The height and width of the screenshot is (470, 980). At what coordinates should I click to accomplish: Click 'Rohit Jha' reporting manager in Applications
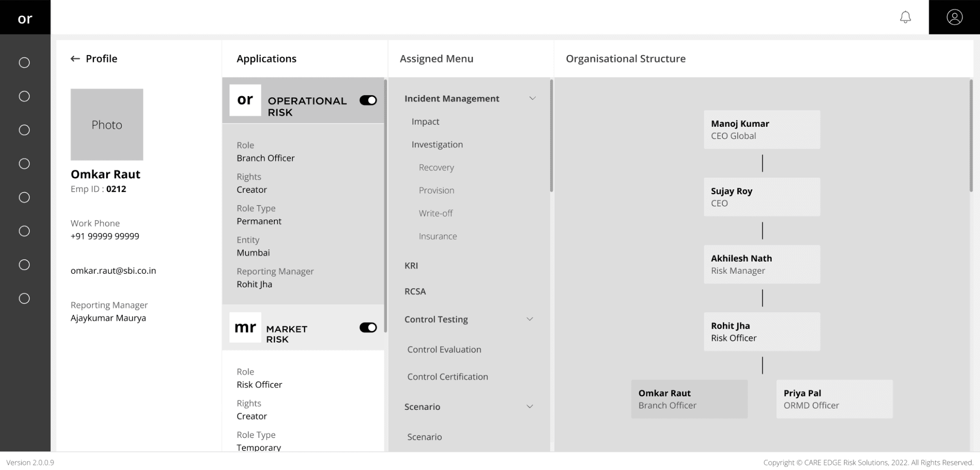tap(254, 284)
